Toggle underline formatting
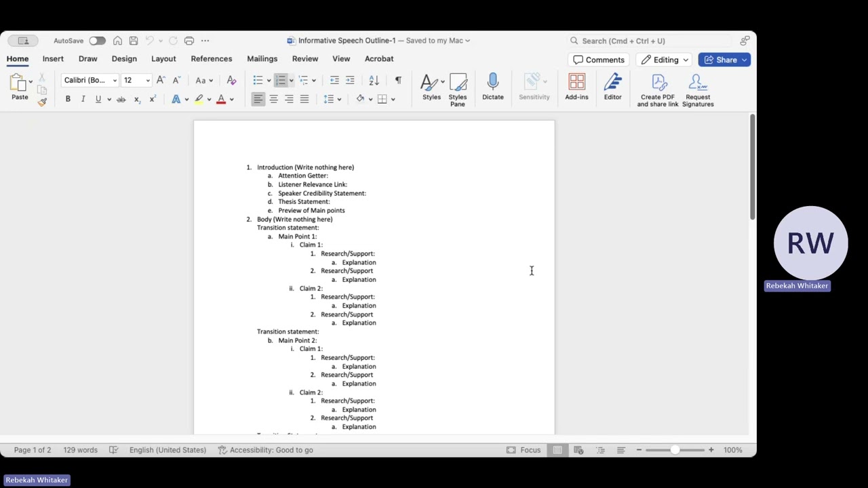868x488 pixels. click(98, 99)
